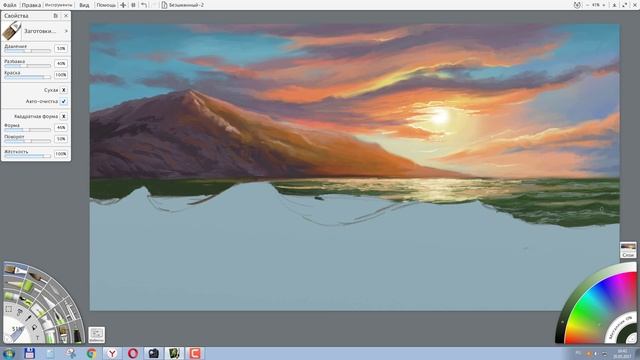Click the Разбавка 40% value field
This screenshot has width=640, height=360.
pos(61,64)
